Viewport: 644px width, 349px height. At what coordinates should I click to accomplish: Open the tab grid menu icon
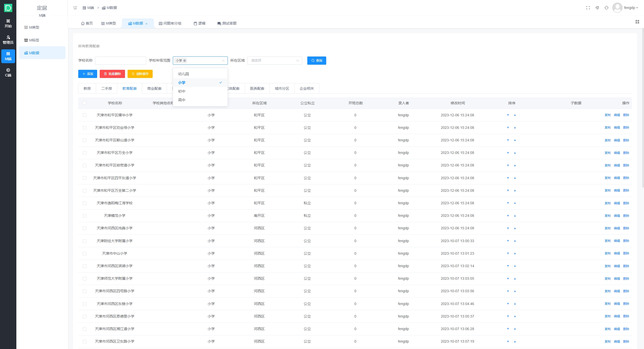(x=637, y=22)
